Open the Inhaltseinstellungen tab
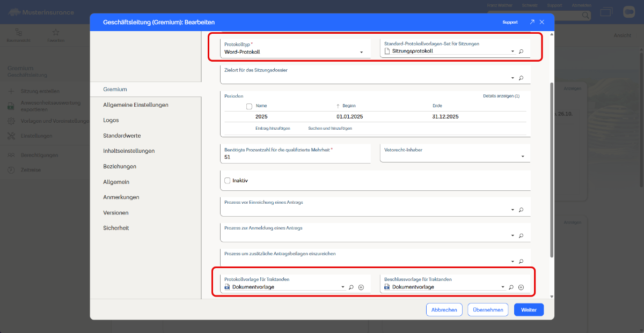 point(129,151)
